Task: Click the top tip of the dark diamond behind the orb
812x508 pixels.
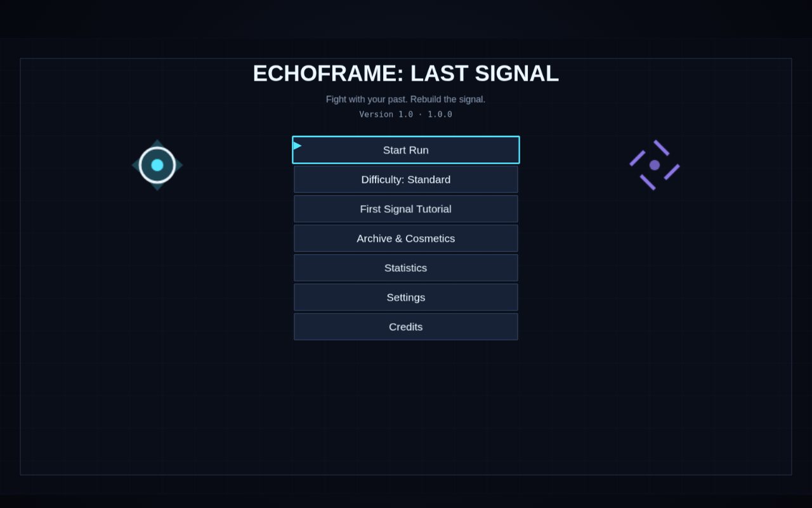Action: 157,141
